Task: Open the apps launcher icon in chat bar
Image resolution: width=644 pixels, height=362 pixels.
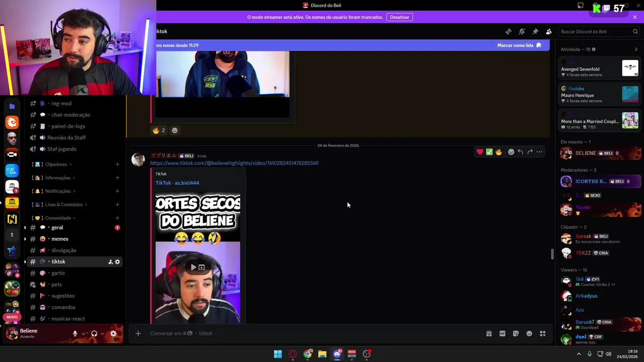Action: pyautogui.click(x=543, y=333)
